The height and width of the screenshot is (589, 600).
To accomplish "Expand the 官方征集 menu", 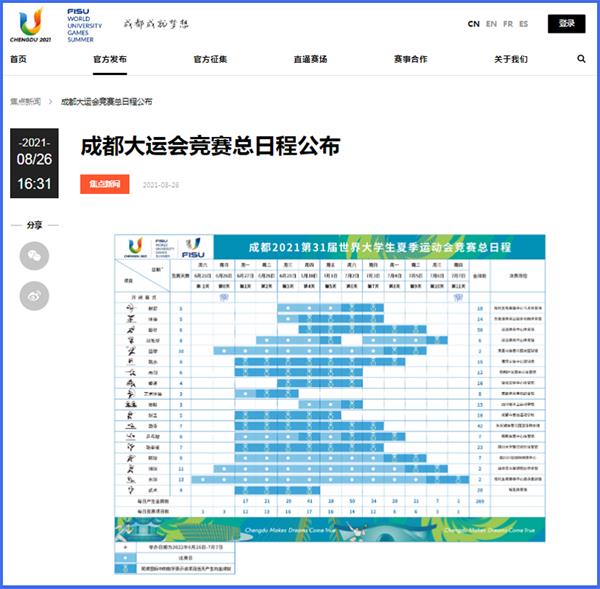I will (210, 60).
